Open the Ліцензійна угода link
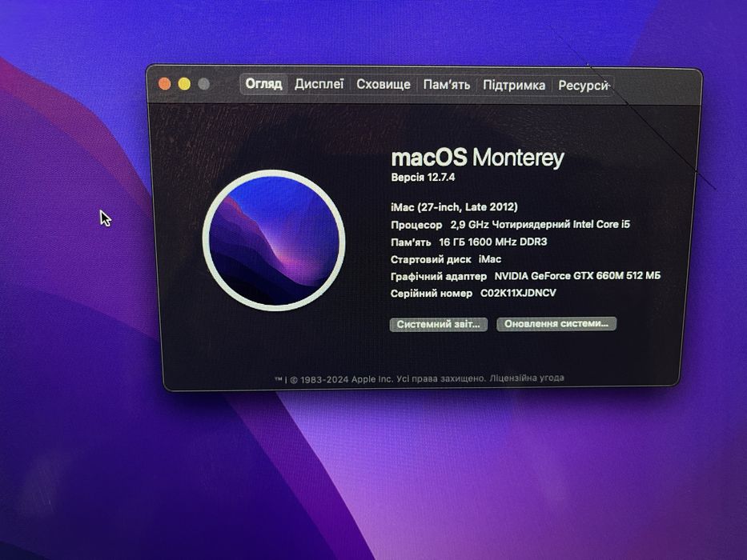Screen dimensions: 747x560 527,378
